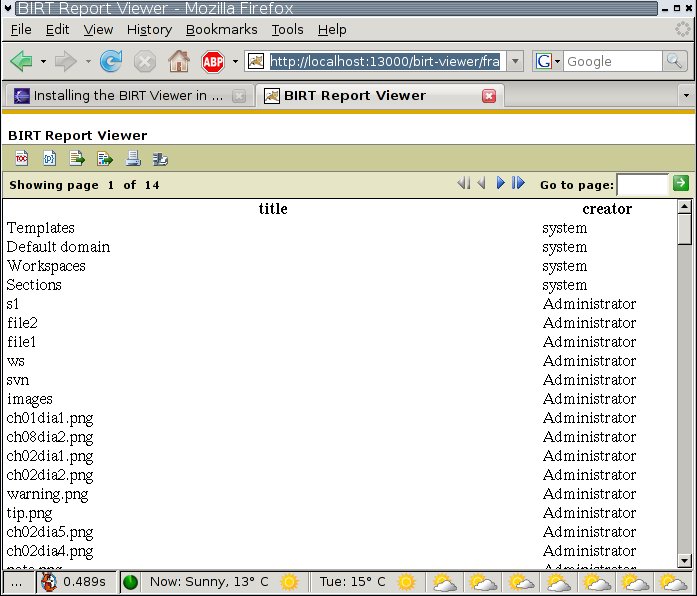Image resolution: width=697 pixels, height=596 pixels.
Task: Open the Help menu
Action: (332, 29)
